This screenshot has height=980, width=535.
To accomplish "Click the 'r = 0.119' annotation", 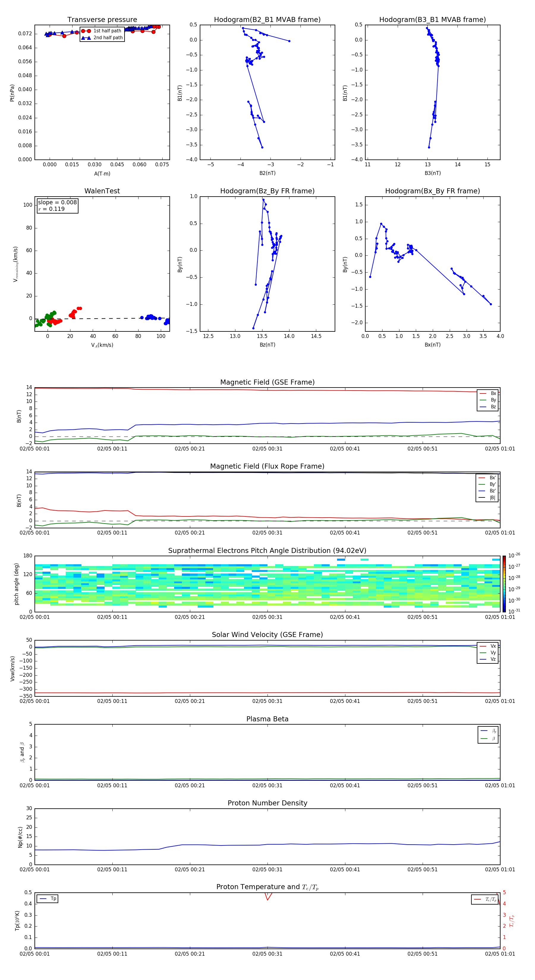I will [51, 209].
